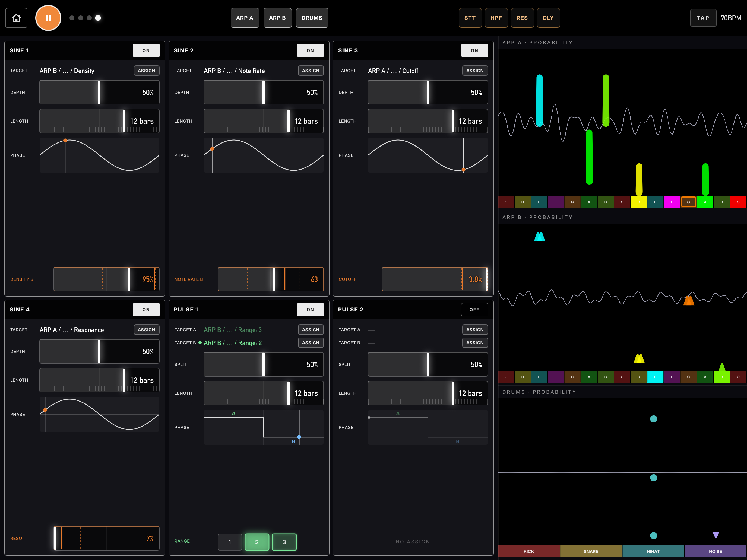This screenshot has height=560, width=747.
Task: Click ASSIGN for PULSE 1 Target A
Action: point(311,330)
